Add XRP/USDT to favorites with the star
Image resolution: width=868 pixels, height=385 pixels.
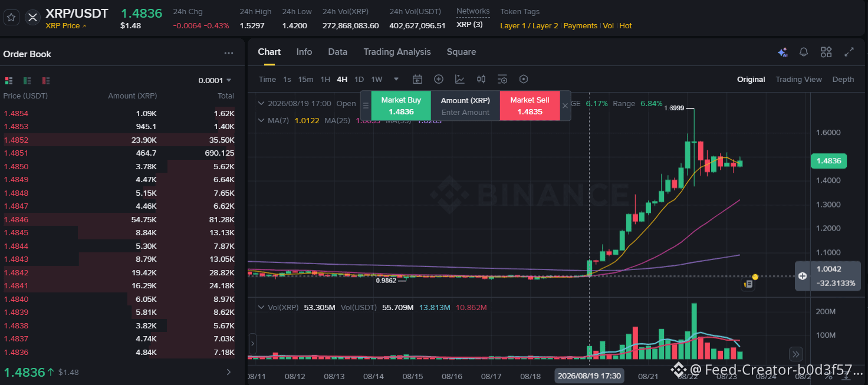tap(11, 17)
